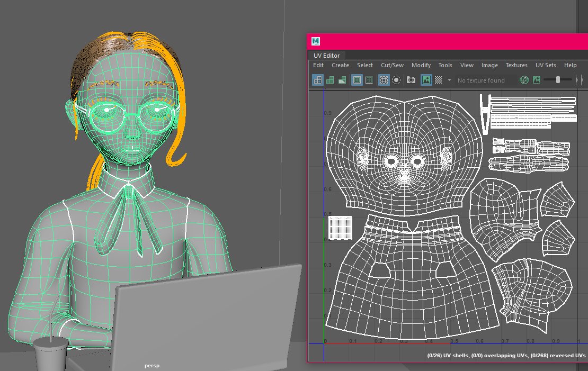Toggle wireframe UV shell display icon
Viewport: 588px width, 371px height.
click(x=318, y=80)
